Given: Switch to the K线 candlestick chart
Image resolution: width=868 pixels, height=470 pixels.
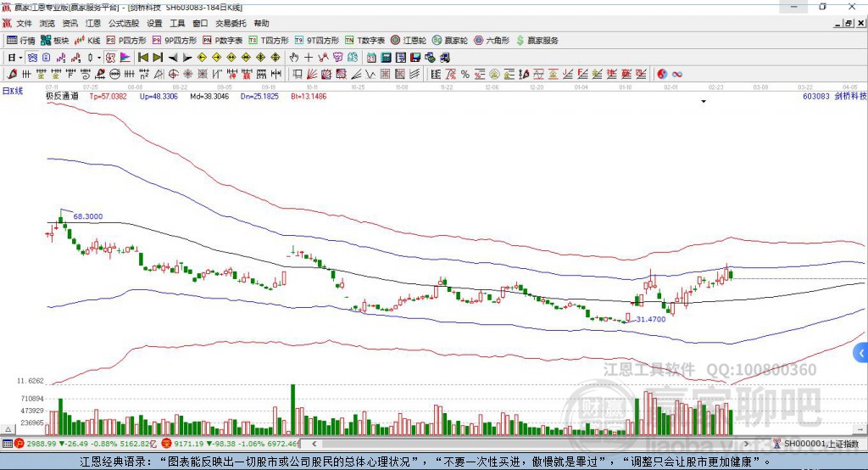Looking at the screenshot, I should pos(87,41).
